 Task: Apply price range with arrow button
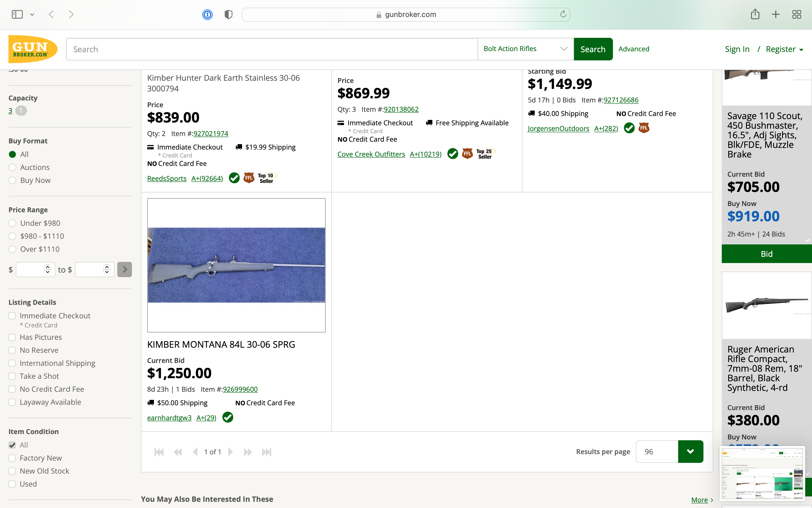coord(125,270)
